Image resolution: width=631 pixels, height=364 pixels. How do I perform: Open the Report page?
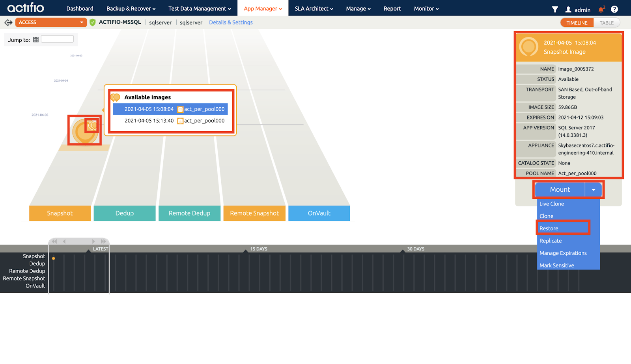tap(392, 9)
